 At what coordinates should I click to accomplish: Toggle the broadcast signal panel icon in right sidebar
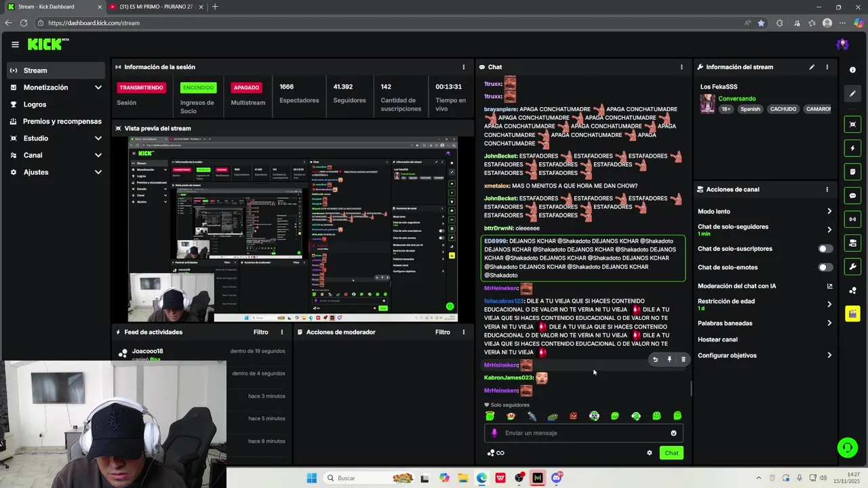click(x=852, y=219)
